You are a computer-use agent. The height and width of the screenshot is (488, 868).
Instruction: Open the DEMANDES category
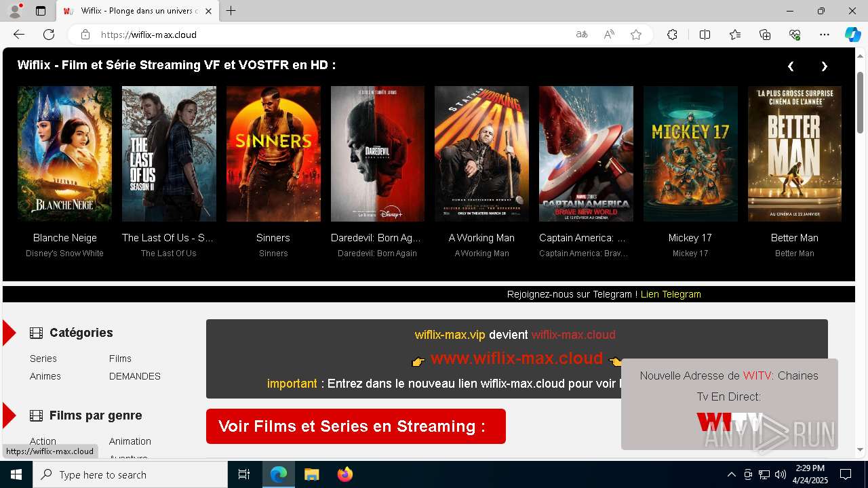[135, 376]
